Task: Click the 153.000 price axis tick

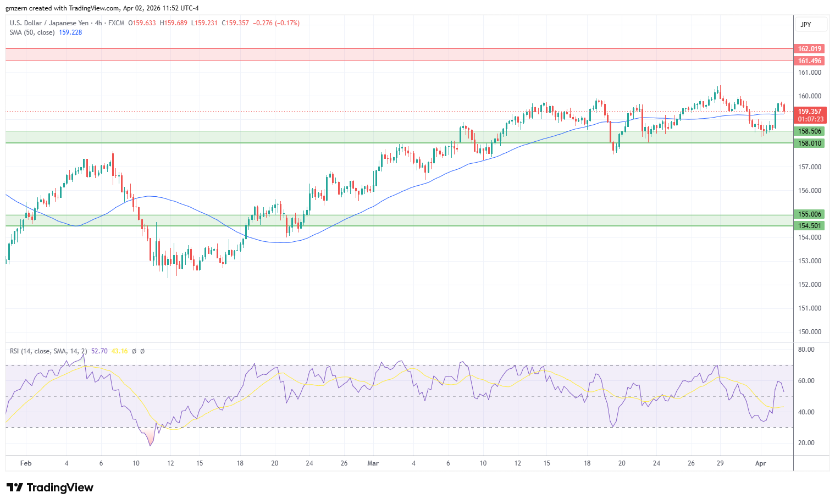Action: (x=810, y=261)
